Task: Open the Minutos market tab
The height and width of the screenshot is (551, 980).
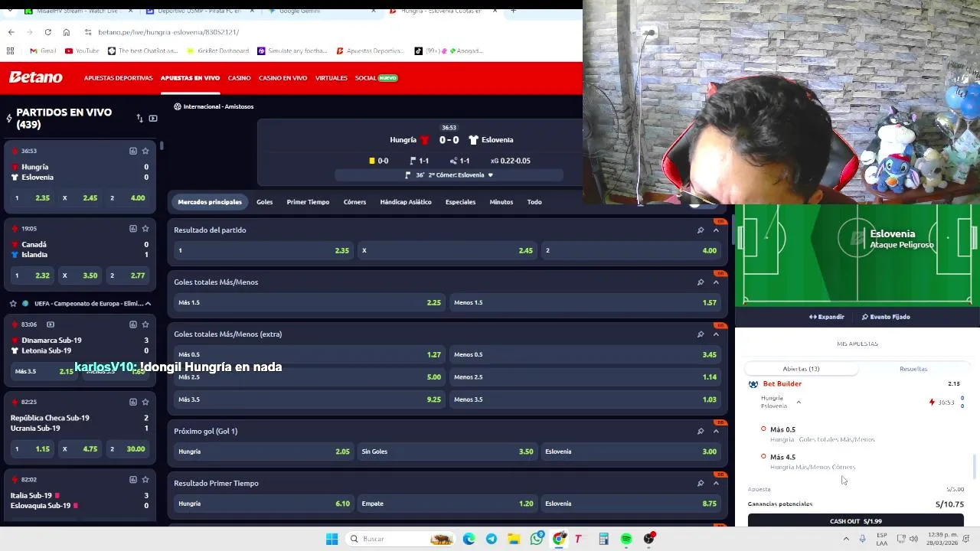Action: [x=501, y=202]
